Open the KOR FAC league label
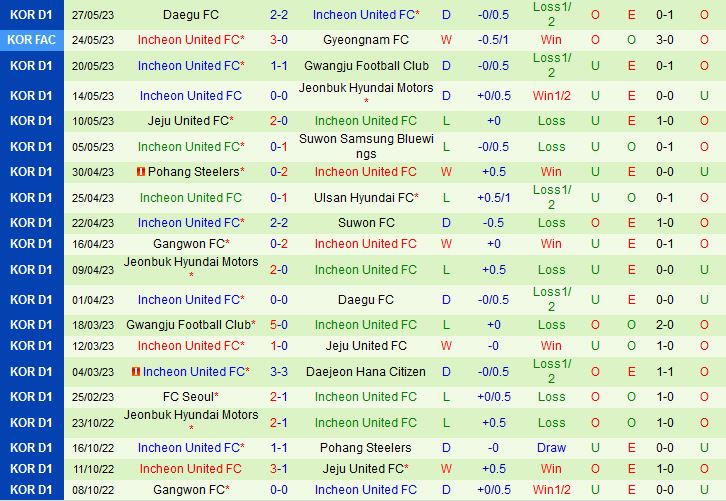 (30, 40)
